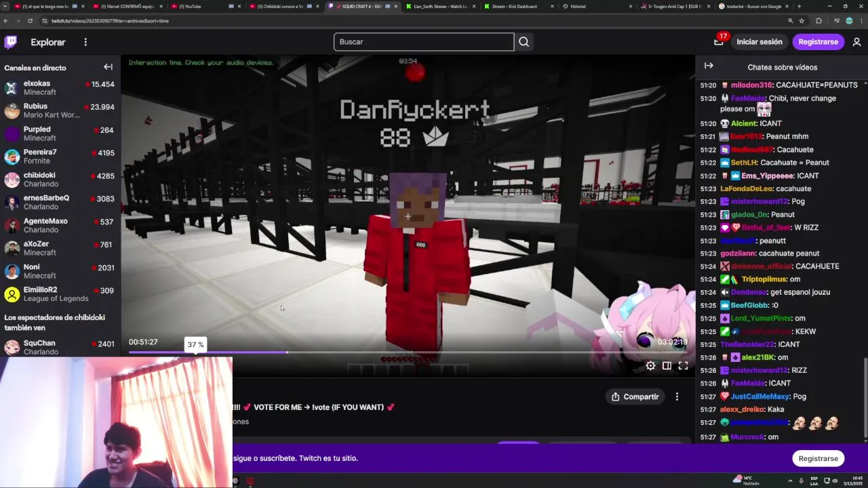Click chat username godzilann

(x=738, y=253)
